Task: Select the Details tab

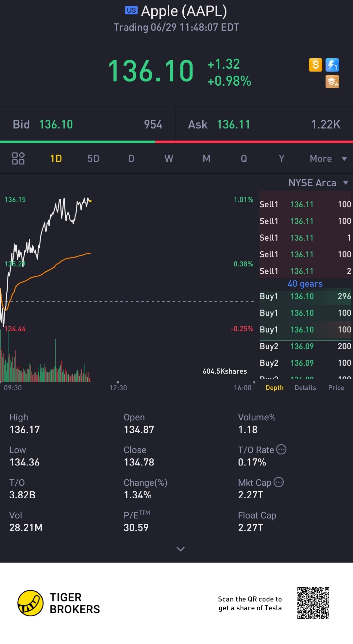Action: click(305, 388)
